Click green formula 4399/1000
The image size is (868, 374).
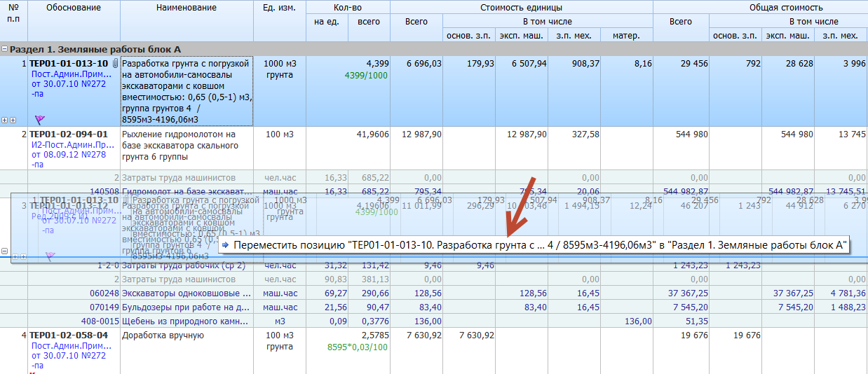pyautogui.click(x=367, y=75)
